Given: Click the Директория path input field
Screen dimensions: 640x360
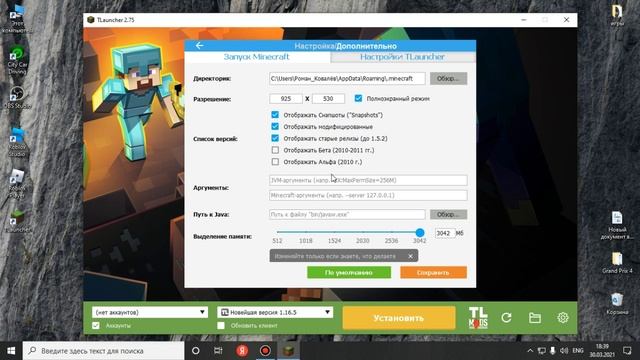Looking at the screenshot, I should pyautogui.click(x=347, y=78).
